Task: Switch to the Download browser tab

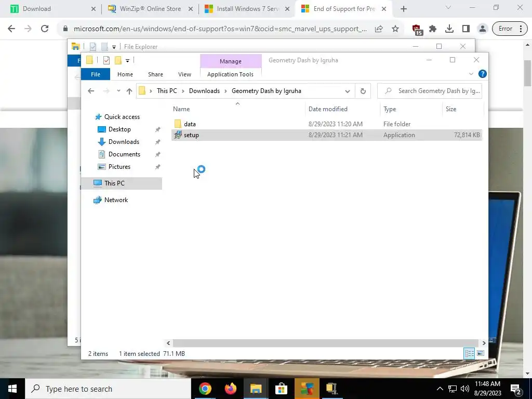Action: pos(51,9)
